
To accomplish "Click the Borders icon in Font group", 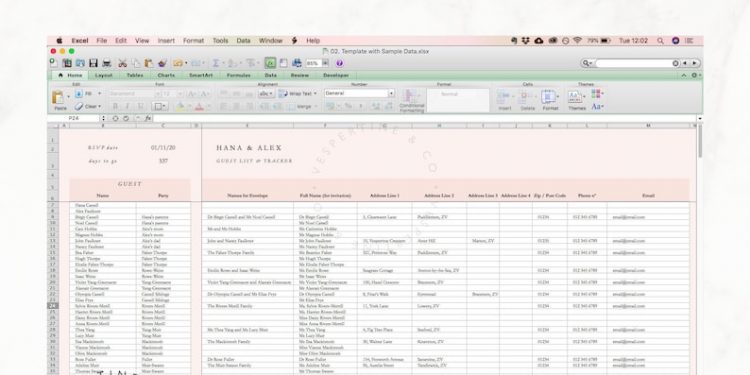I will point(159,107).
